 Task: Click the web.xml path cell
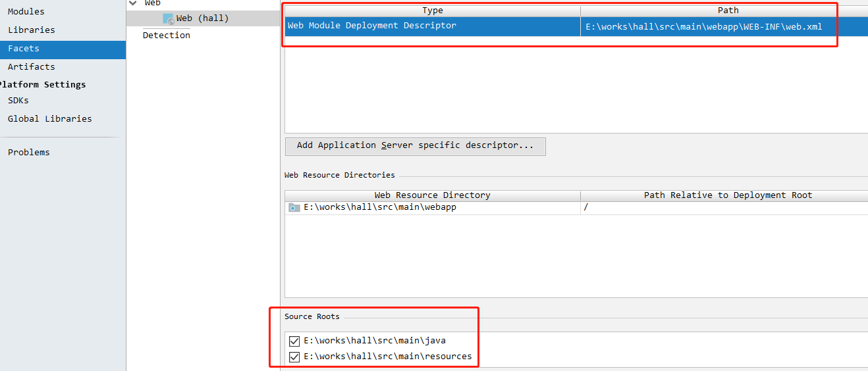724,27
